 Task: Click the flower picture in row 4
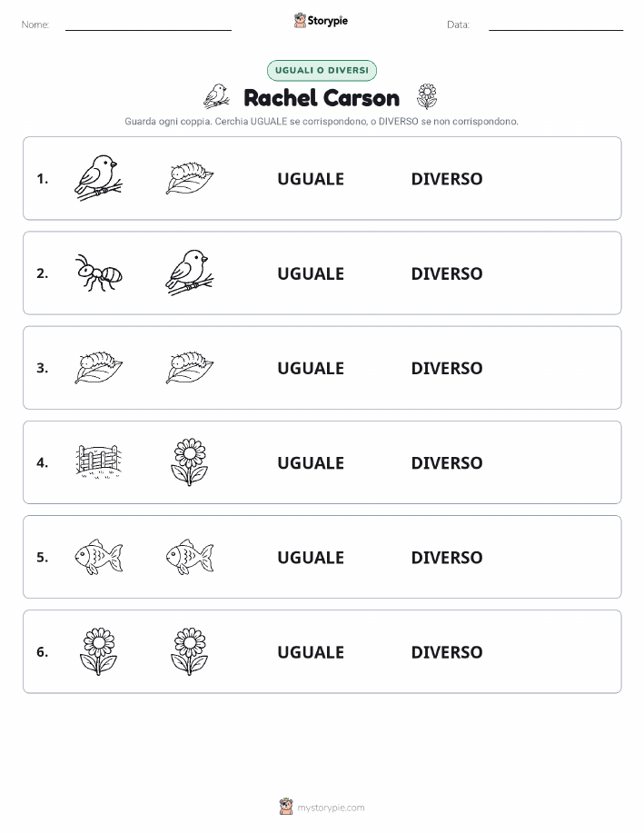(190, 462)
